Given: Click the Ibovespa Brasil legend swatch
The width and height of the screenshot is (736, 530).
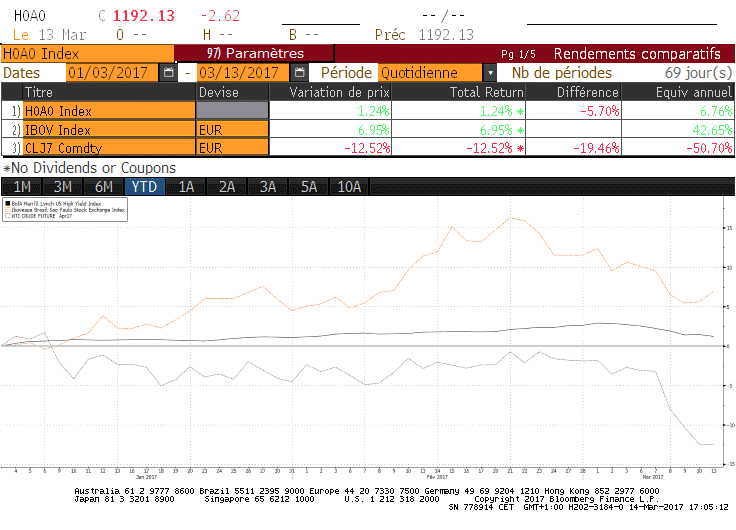Looking at the screenshot, I should point(8,210).
